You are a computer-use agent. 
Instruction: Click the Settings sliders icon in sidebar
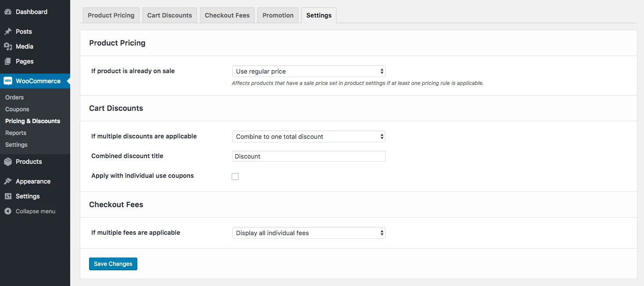click(x=8, y=196)
